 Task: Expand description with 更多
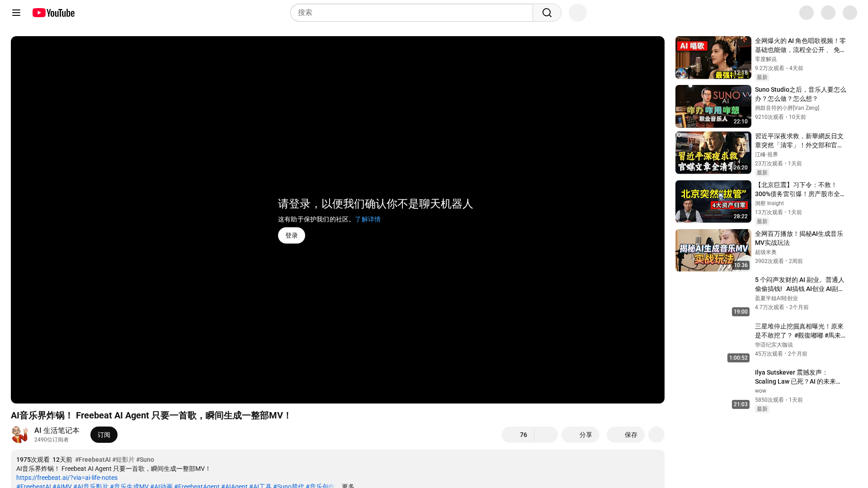pyautogui.click(x=348, y=486)
